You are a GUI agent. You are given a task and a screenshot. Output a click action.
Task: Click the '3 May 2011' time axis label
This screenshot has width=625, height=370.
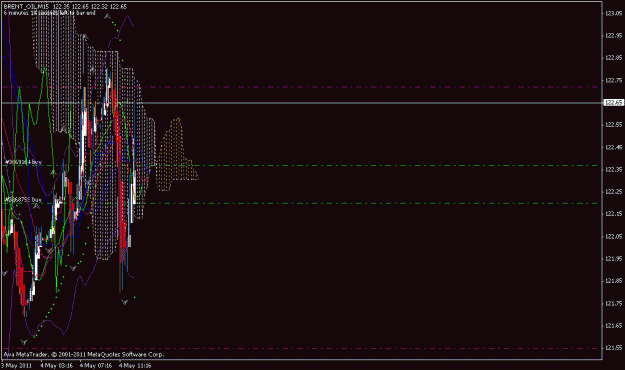pyautogui.click(x=16, y=365)
